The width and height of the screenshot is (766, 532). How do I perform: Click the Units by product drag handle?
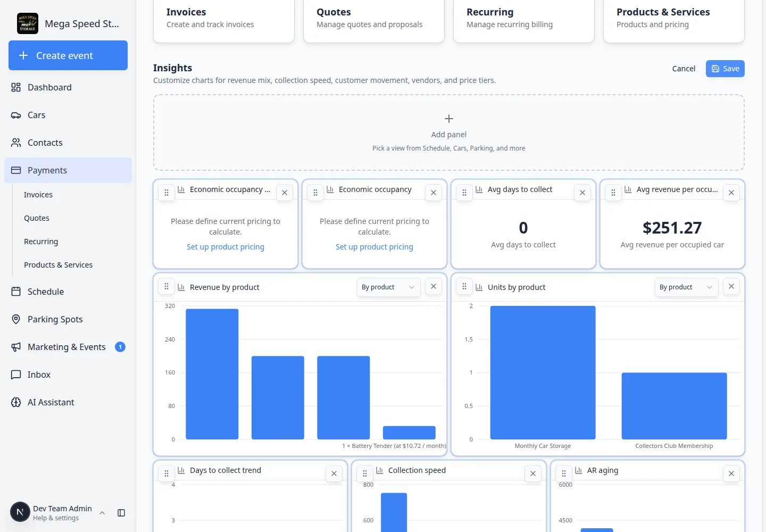point(464,287)
